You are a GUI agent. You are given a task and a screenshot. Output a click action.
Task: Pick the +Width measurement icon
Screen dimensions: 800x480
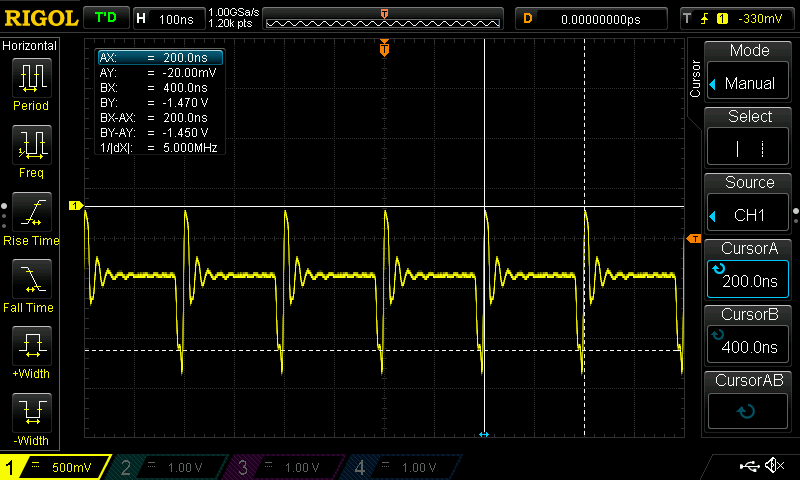coord(30,352)
